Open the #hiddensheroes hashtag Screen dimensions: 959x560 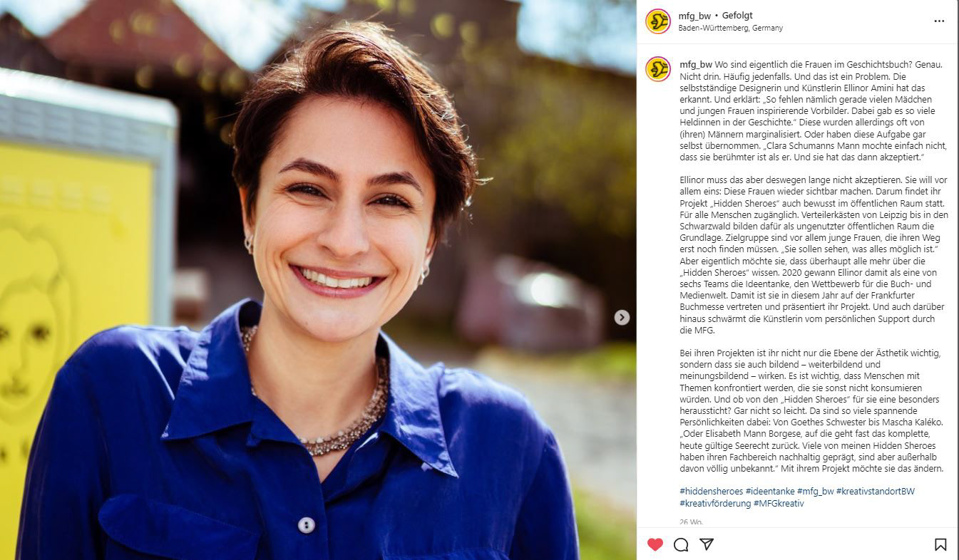click(711, 492)
